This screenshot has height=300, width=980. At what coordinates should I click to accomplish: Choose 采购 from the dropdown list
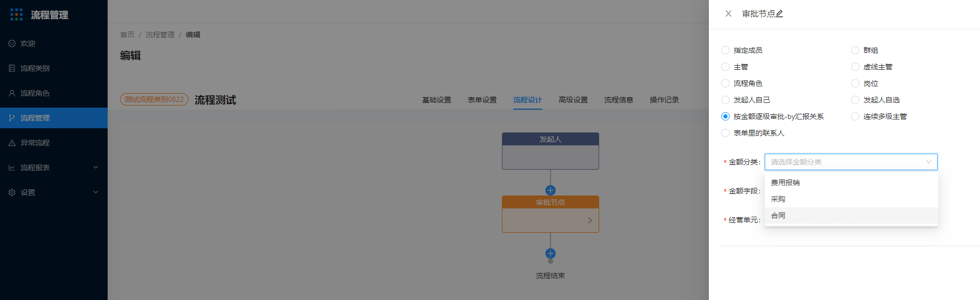point(851,199)
